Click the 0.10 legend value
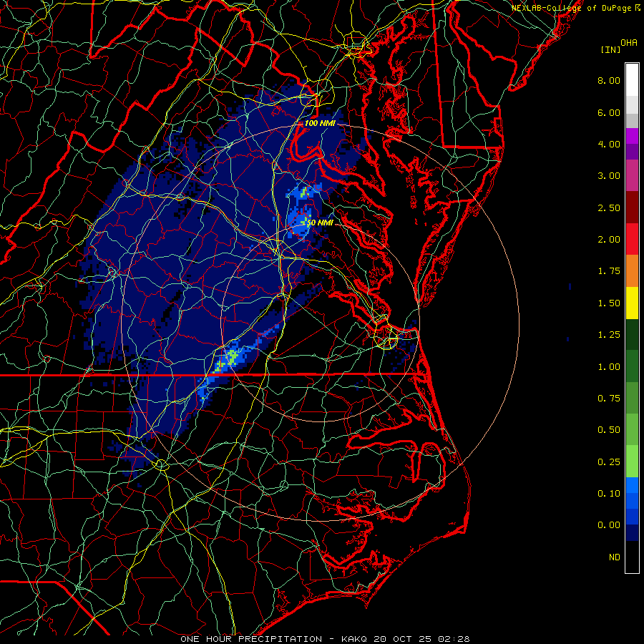 [609, 494]
